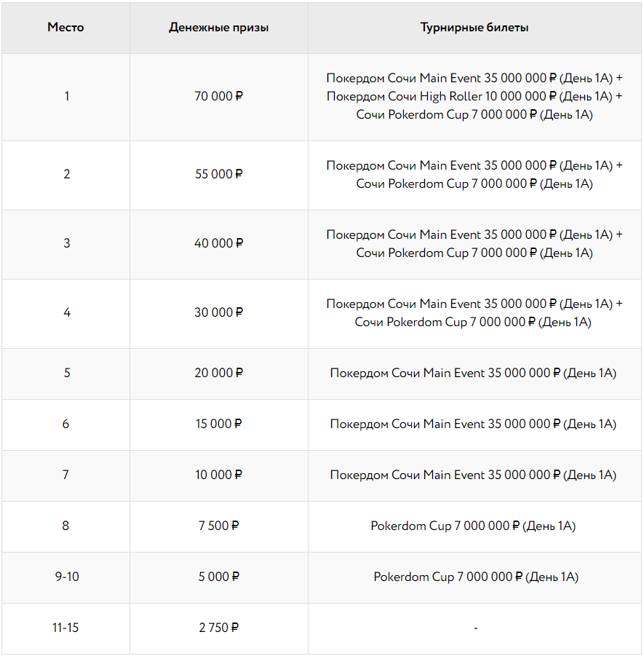Click the place "9-10" cell
This screenshot has width=644, height=656.
[x=66, y=577]
